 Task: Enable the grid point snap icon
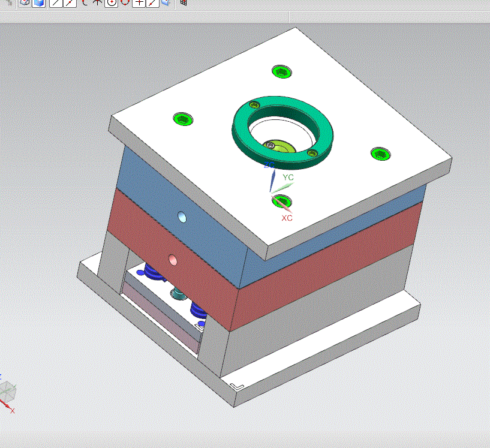point(184,3)
